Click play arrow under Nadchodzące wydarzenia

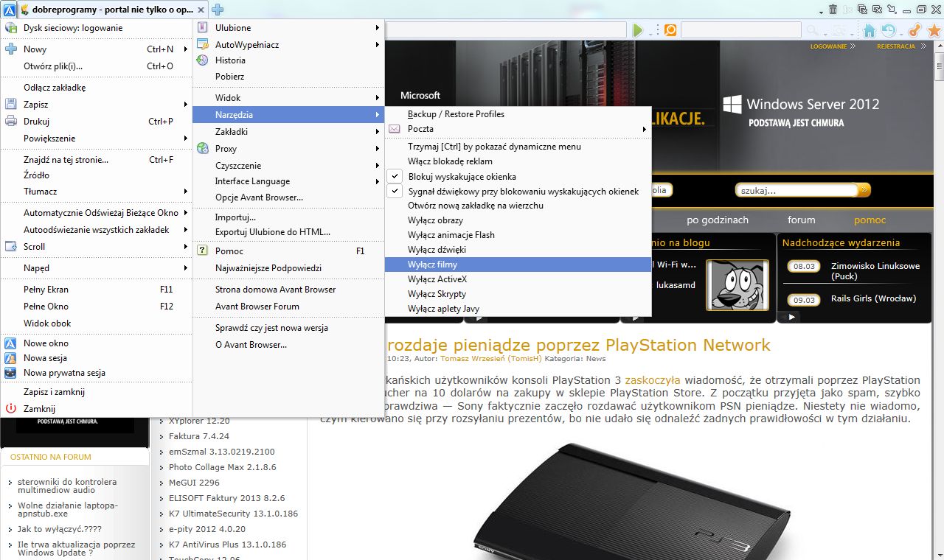tap(791, 317)
